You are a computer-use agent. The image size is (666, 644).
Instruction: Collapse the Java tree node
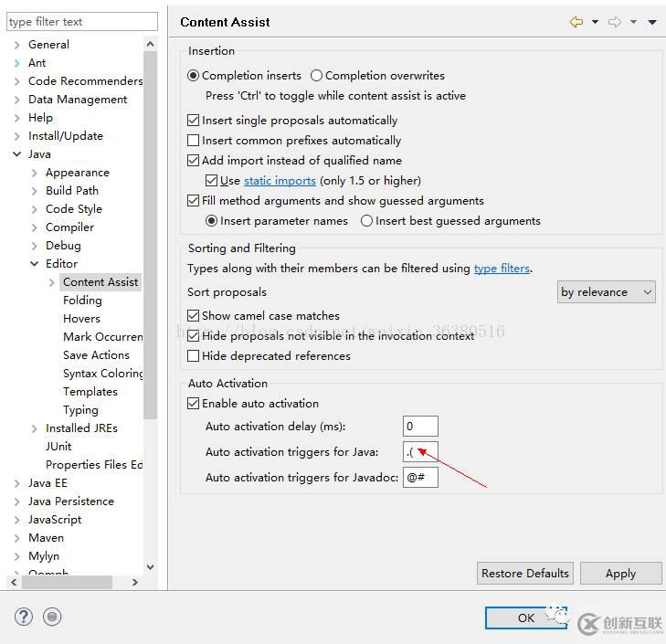point(17,154)
